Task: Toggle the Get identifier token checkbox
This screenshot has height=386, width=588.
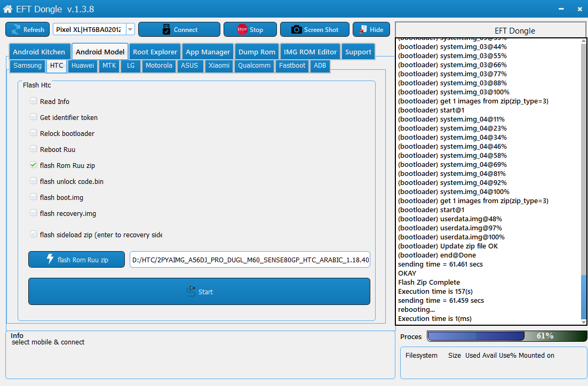Action: [x=34, y=117]
